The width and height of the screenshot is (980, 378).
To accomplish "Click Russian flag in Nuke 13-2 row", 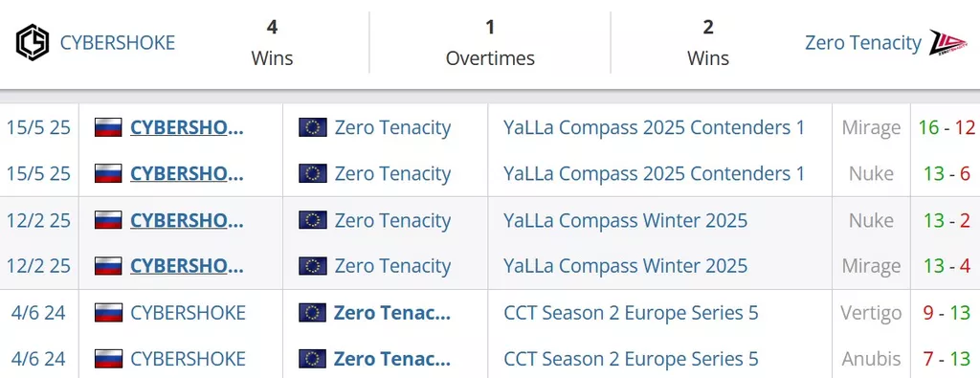I will click(108, 220).
